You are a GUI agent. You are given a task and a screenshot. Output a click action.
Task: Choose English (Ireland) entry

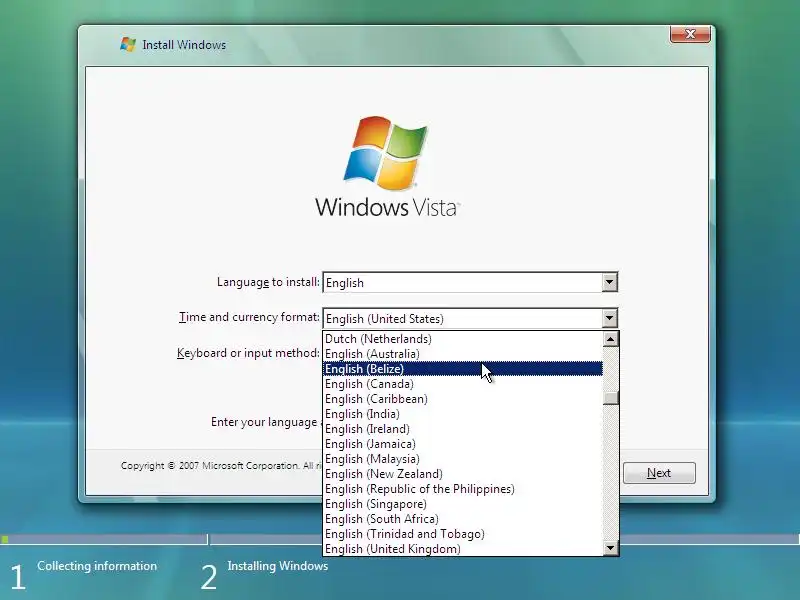pyautogui.click(x=463, y=429)
